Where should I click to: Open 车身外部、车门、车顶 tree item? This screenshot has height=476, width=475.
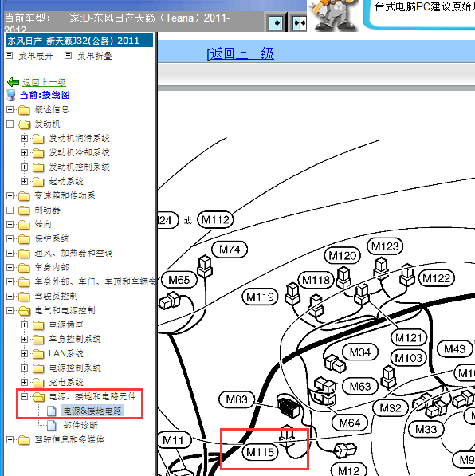click(x=95, y=281)
